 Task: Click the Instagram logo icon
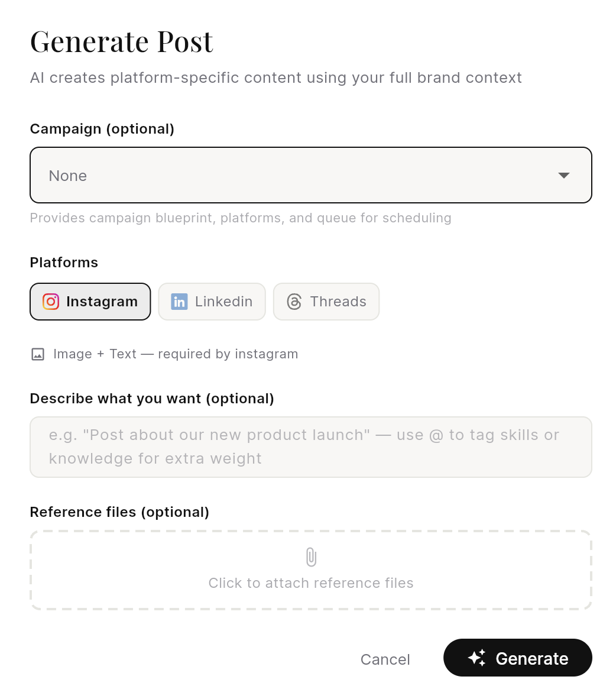pos(51,302)
